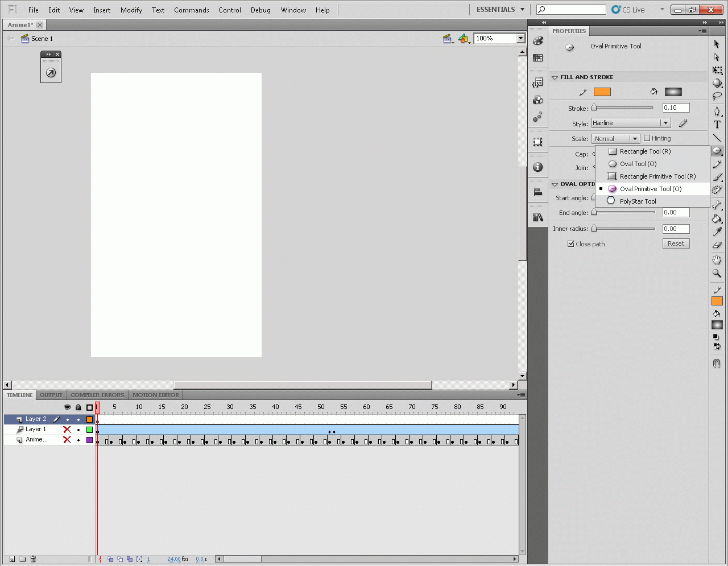Image resolution: width=728 pixels, height=566 pixels.
Task: Click the Layer 1 layer name
Action: coord(36,429)
